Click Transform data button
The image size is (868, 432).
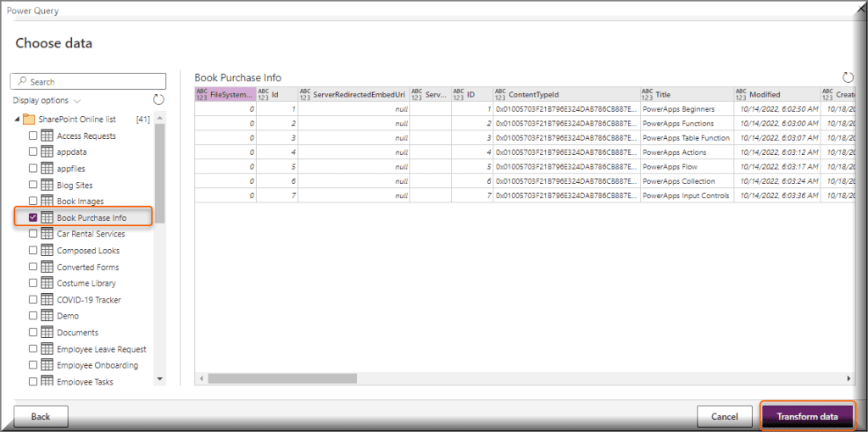click(807, 417)
